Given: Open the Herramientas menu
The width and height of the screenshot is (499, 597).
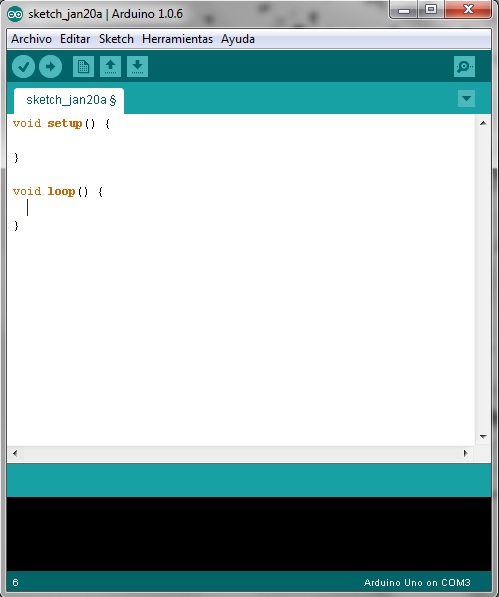Looking at the screenshot, I should pyautogui.click(x=177, y=39).
